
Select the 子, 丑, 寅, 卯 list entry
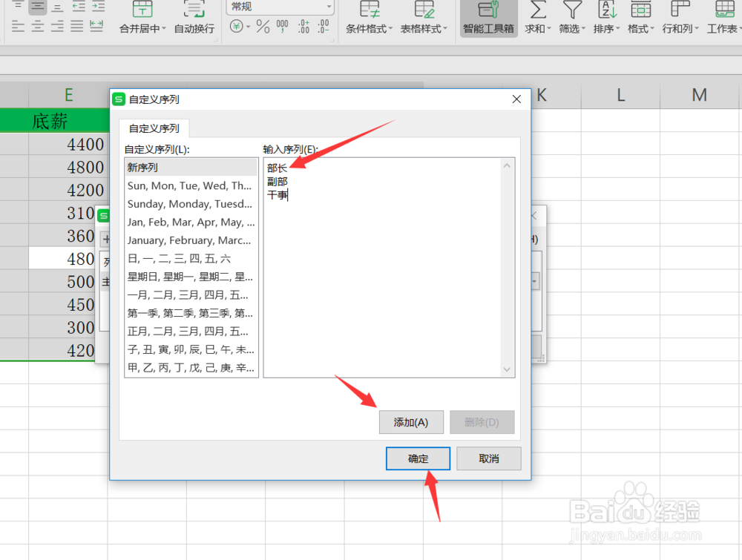point(191,349)
